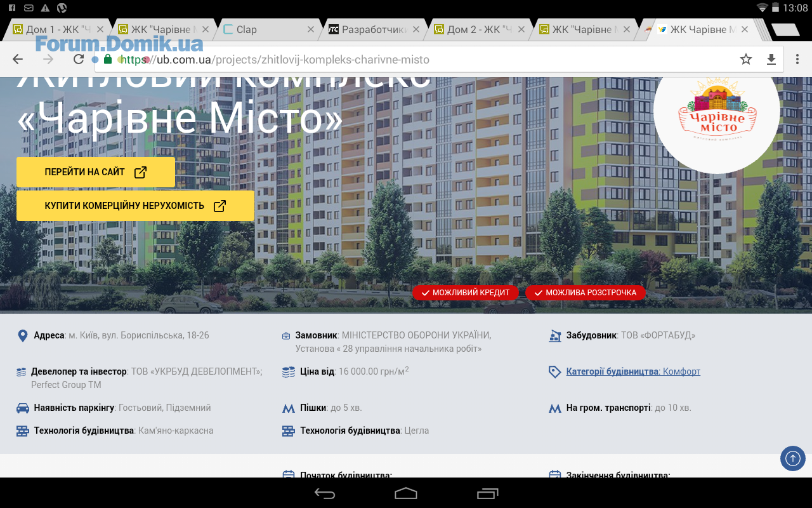Open Chrome three-dot menu
This screenshot has width=812, height=508.
(797, 59)
